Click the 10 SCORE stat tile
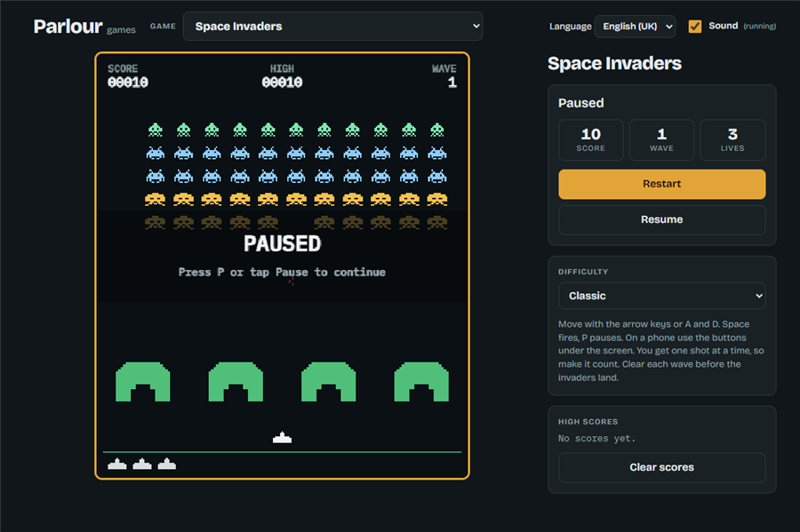The width and height of the screenshot is (800, 532). (591, 140)
